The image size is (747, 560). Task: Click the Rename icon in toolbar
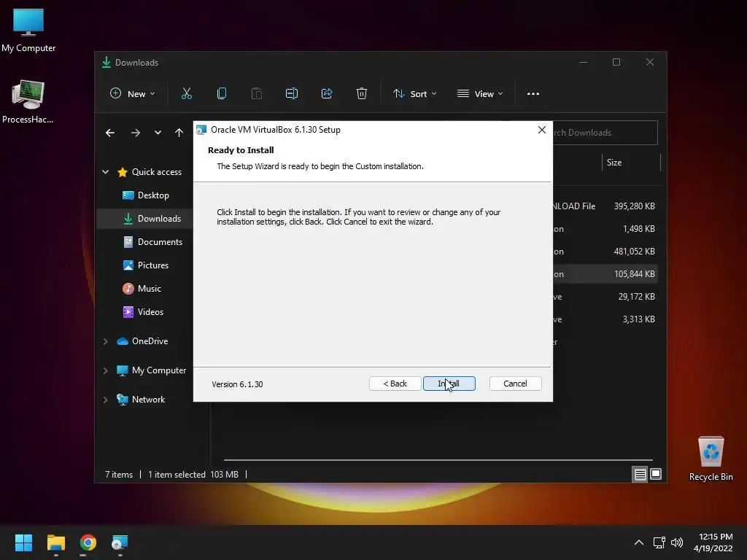point(292,94)
